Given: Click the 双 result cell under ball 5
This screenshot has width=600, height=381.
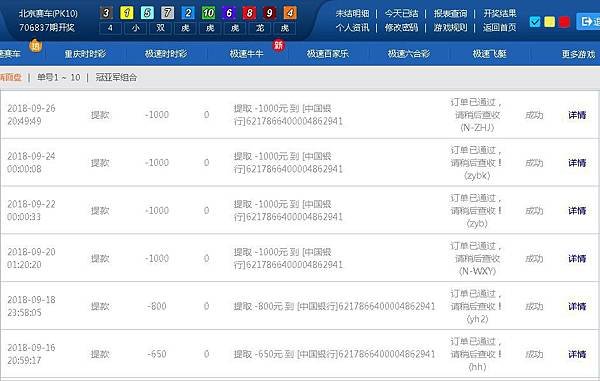Looking at the screenshot, I should (x=160, y=28).
